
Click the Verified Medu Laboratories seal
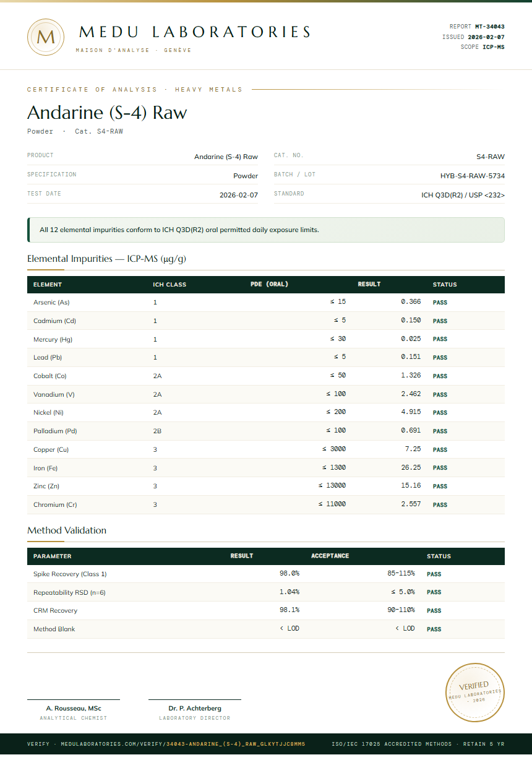tap(476, 692)
